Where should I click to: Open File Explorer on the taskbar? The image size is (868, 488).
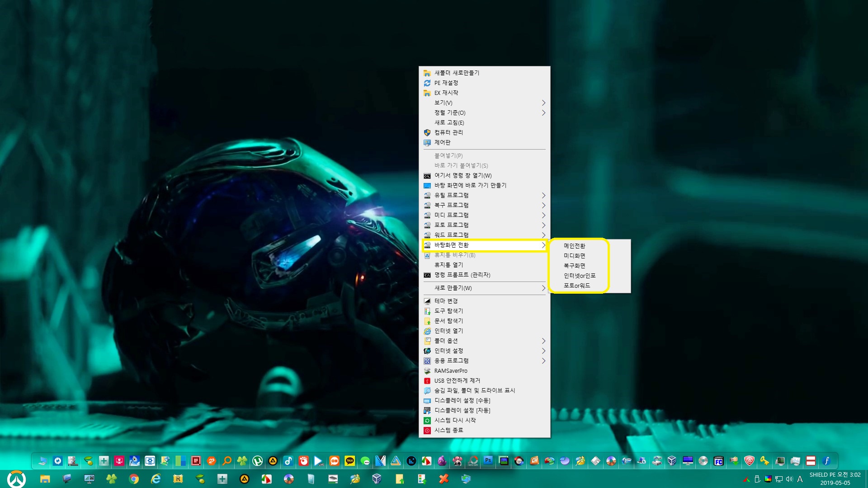(45, 479)
